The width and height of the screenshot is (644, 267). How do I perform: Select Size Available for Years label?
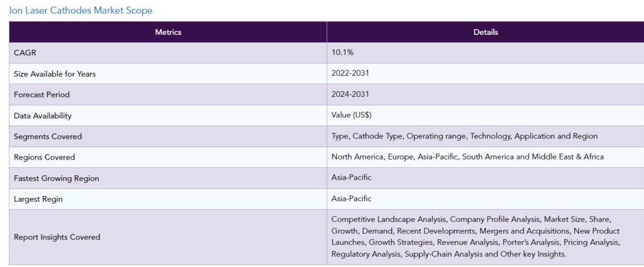click(55, 74)
